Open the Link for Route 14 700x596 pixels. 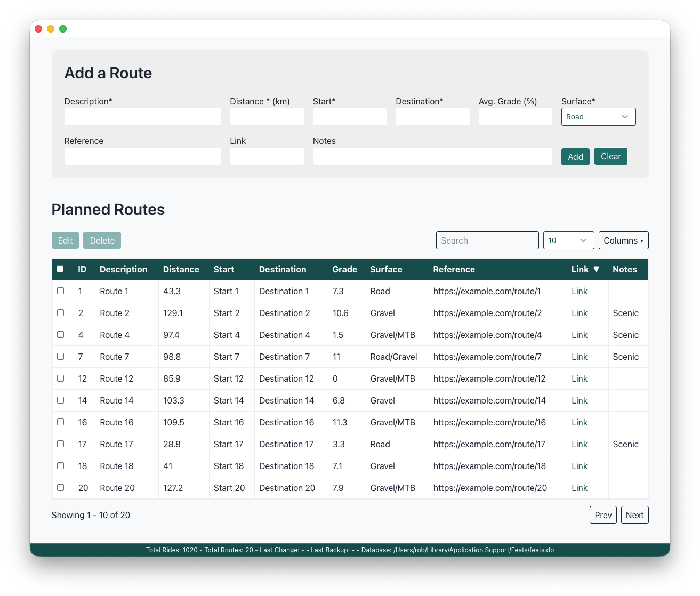pyautogui.click(x=580, y=400)
